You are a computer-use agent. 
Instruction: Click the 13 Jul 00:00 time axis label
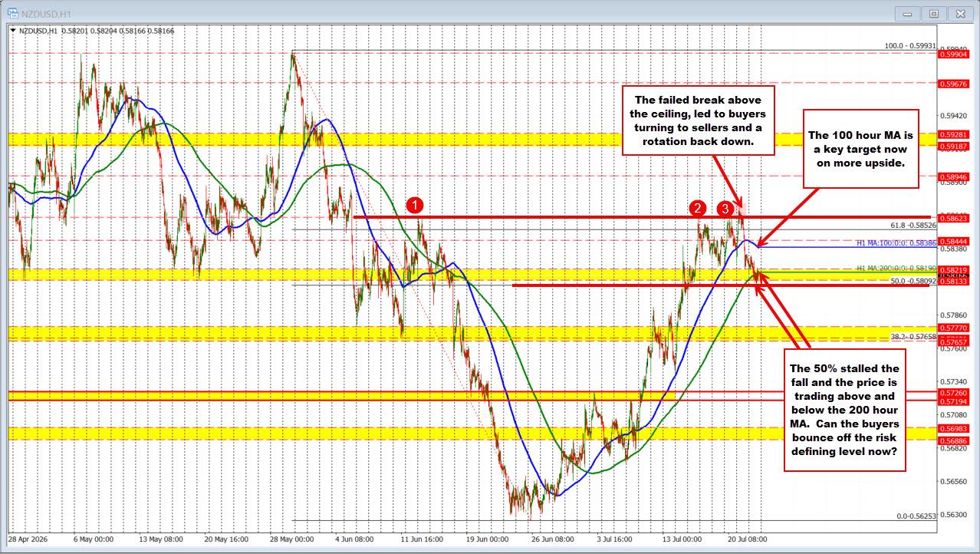tap(682, 539)
